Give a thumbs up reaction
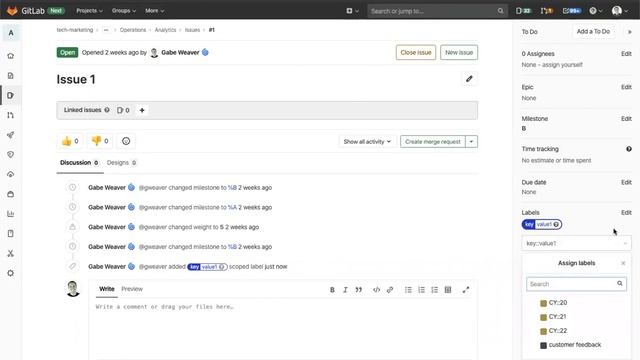The width and height of the screenshot is (640, 360). (70, 141)
